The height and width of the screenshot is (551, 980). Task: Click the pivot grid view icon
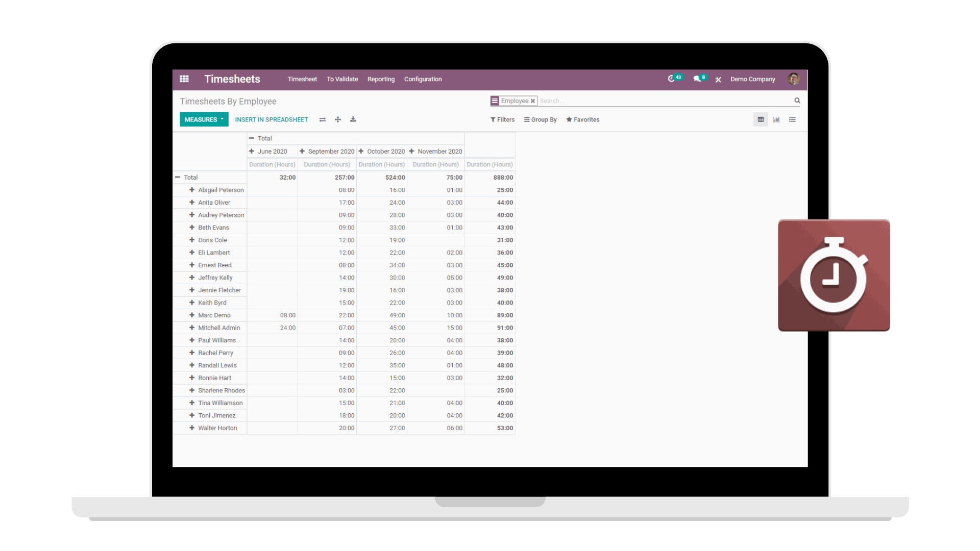pyautogui.click(x=761, y=120)
